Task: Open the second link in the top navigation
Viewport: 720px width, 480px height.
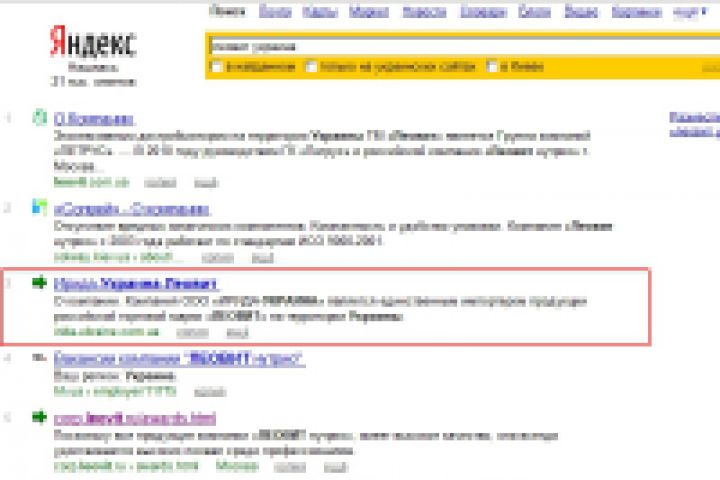Action: pyautogui.click(x=275, y=11)
